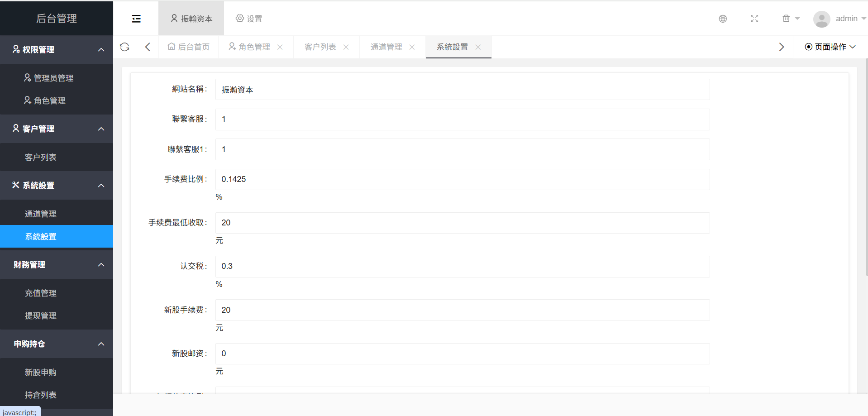Screen dimensions: 868x416
Task: Open the trash clear-cache icon
Action: coord(786,19)
